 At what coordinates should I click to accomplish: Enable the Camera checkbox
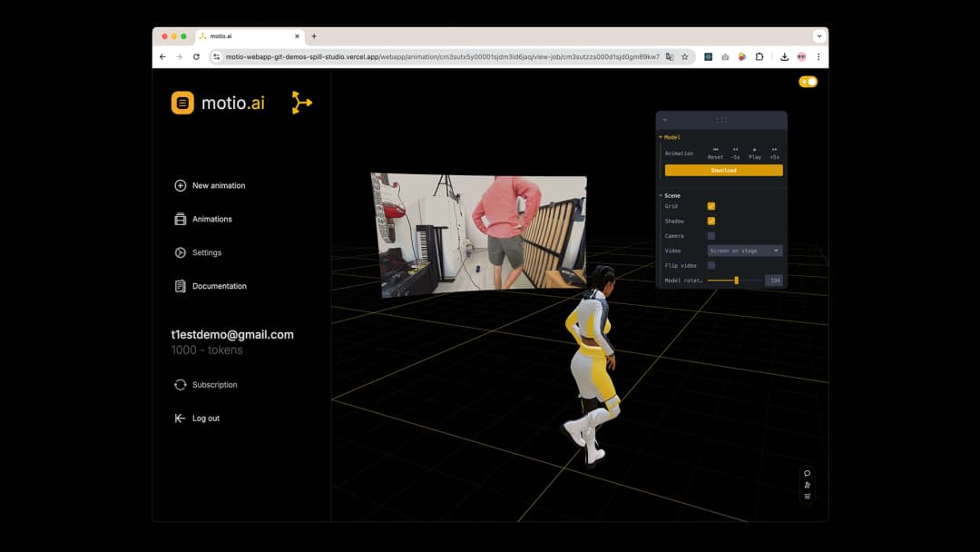click(x=711, y=236)
